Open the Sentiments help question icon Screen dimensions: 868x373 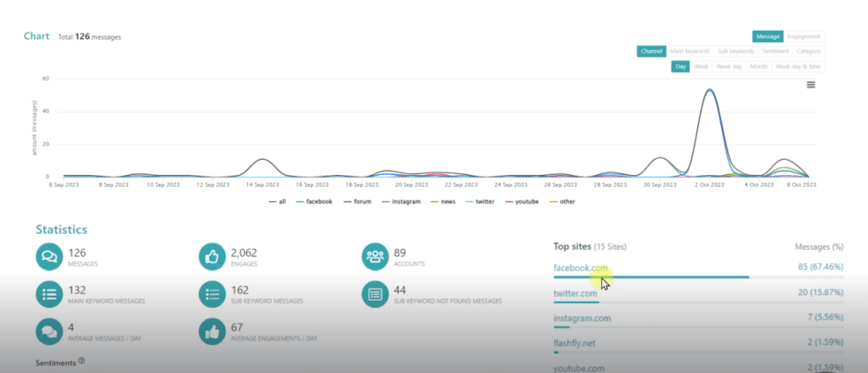[x=82, y=361]
